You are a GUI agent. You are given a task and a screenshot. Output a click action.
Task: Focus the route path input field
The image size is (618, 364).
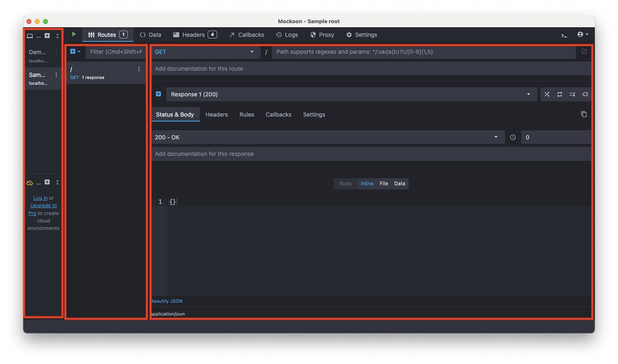pos(423,52)
